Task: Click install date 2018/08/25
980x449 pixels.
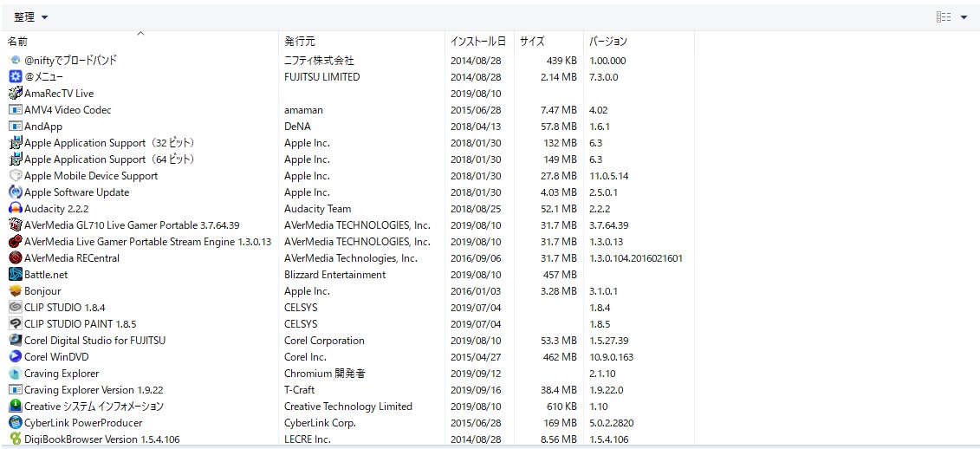Action: pyautogui.click(x=476, y=209)
